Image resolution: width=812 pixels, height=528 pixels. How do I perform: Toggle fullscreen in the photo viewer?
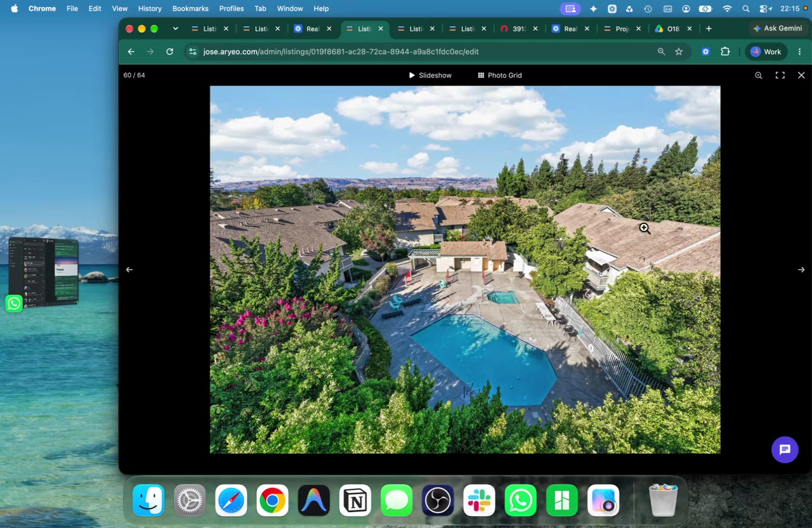pyautogui.click(x=780, y=75)
